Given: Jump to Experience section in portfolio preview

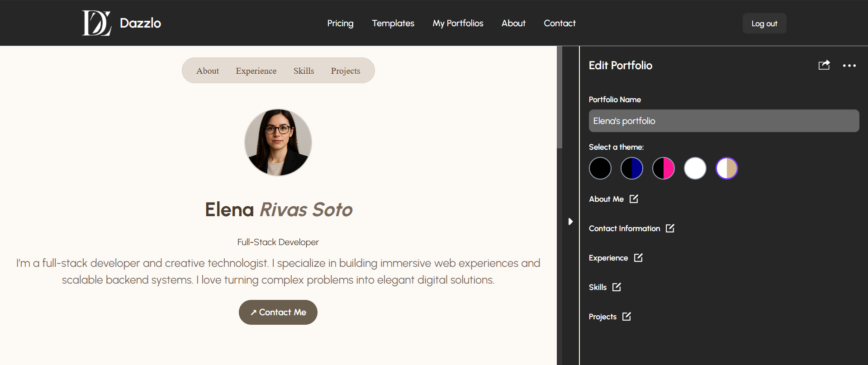Looking at the screenshot, I should click(256, 71).
